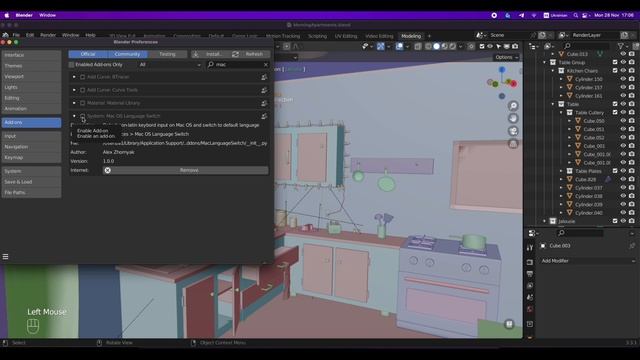Enable the Add Curve: BTracer checkbox

82,77
